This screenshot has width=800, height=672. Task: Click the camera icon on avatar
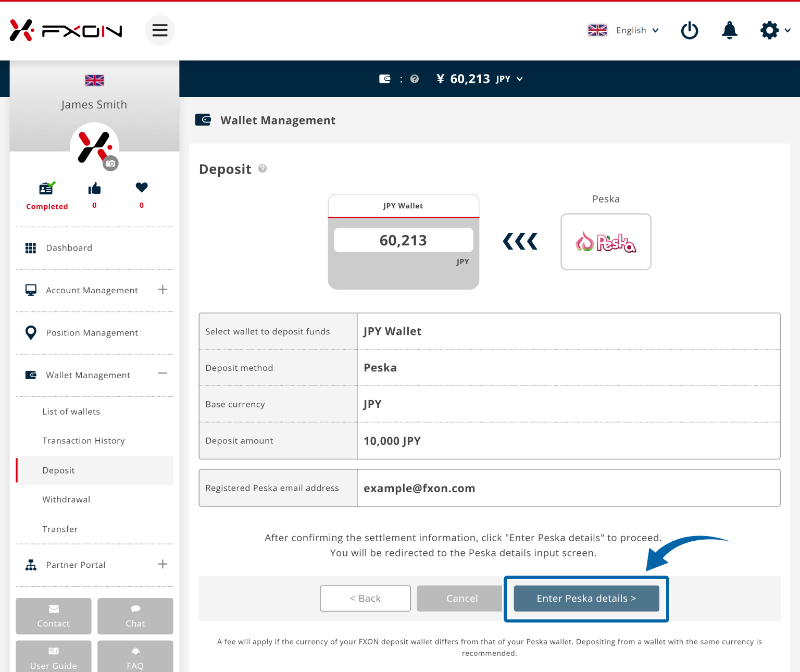(x=110, y=164)
